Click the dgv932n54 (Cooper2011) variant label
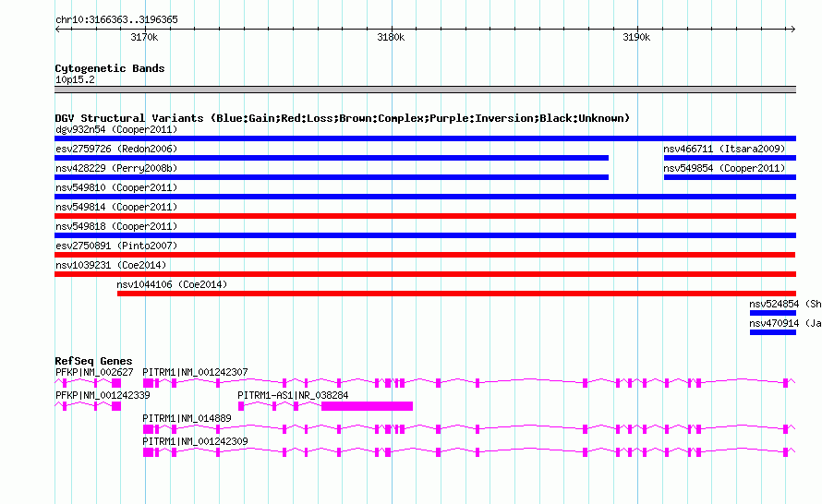This screenshot has width=822, height=504. 116,129
